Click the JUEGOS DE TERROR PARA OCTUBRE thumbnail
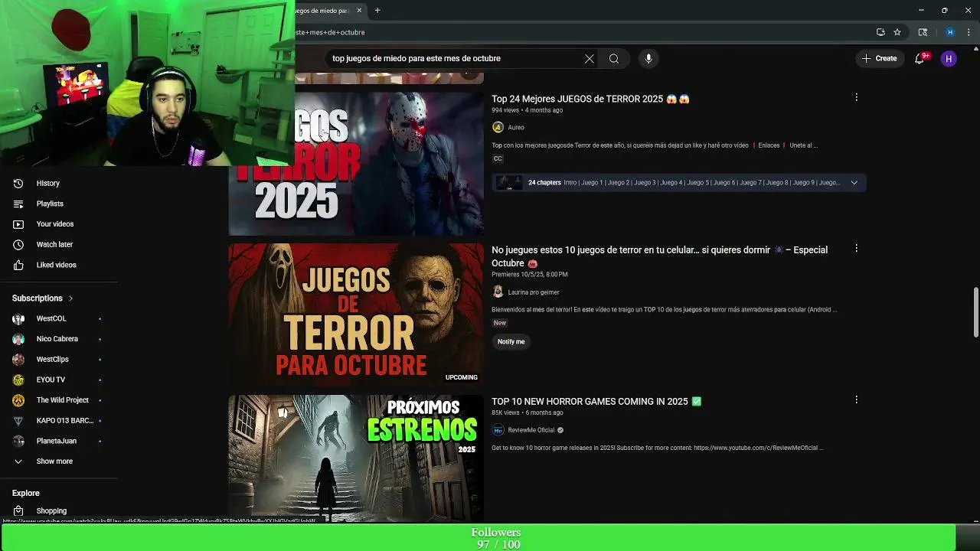 point(356,315)
